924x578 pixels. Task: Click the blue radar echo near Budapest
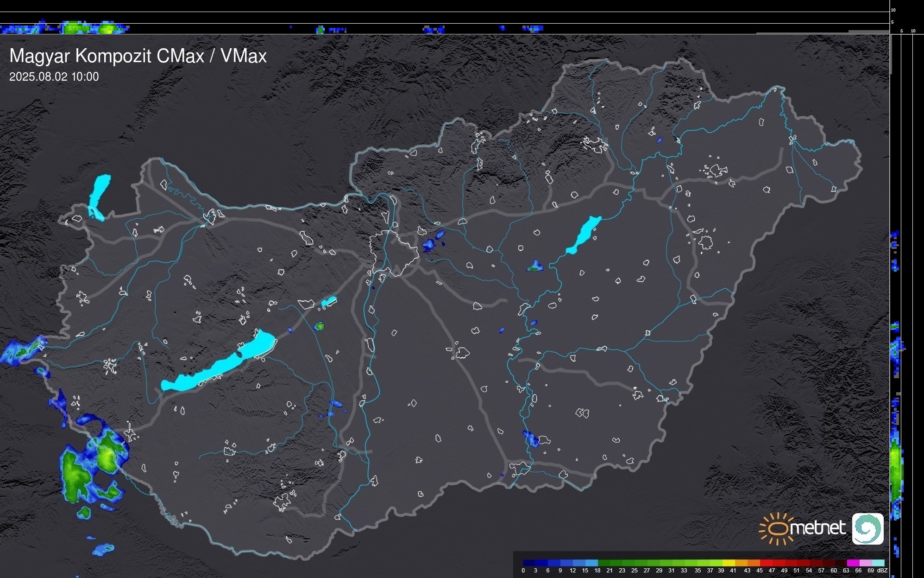(x=430, y=244)
